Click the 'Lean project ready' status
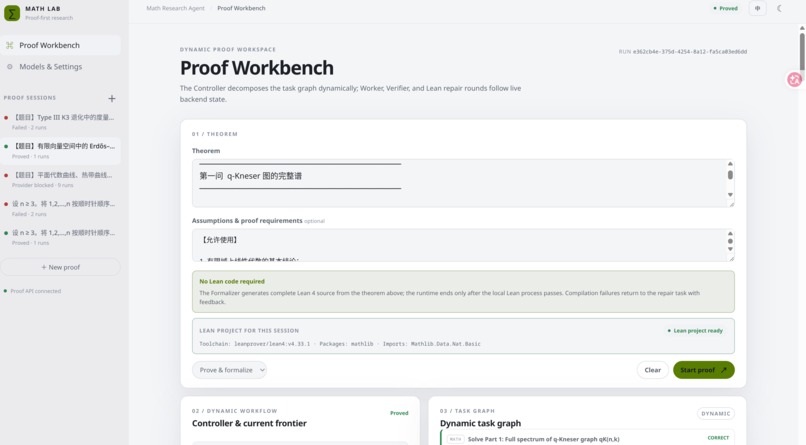 pyautogui.click(x=695, y=330)
